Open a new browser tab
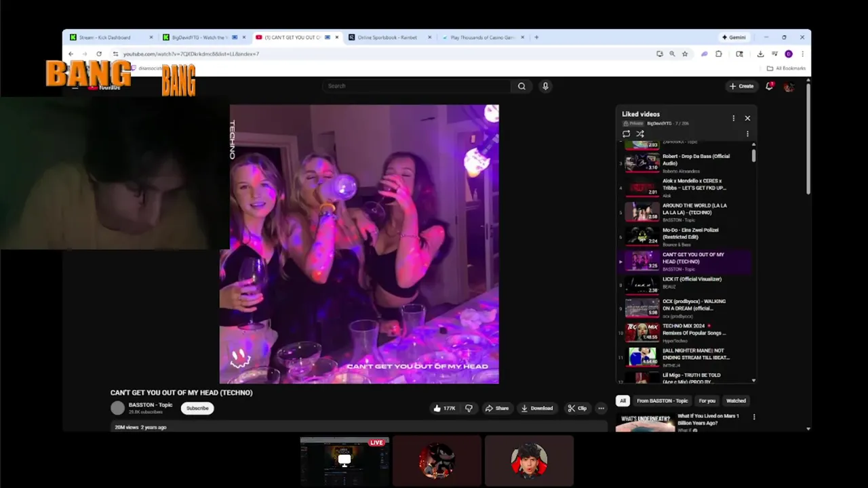This screenshot has height=488, width=868. click(536, 37)
